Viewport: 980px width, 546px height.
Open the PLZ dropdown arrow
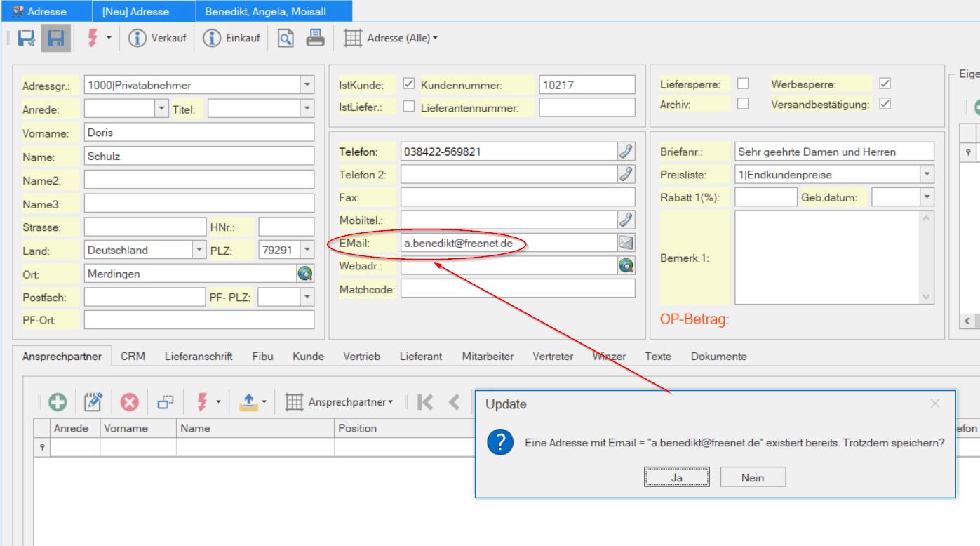(x=307, y=250)
